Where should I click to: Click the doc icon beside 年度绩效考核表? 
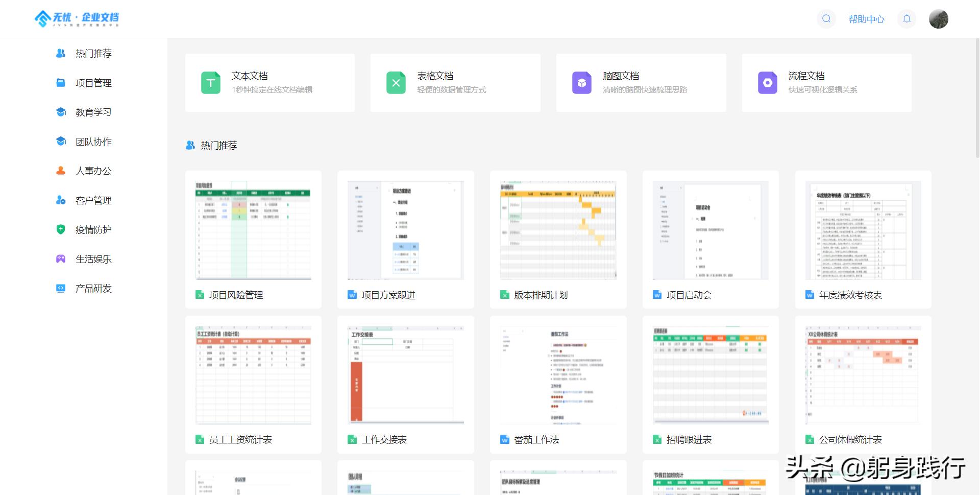[810, 295]
